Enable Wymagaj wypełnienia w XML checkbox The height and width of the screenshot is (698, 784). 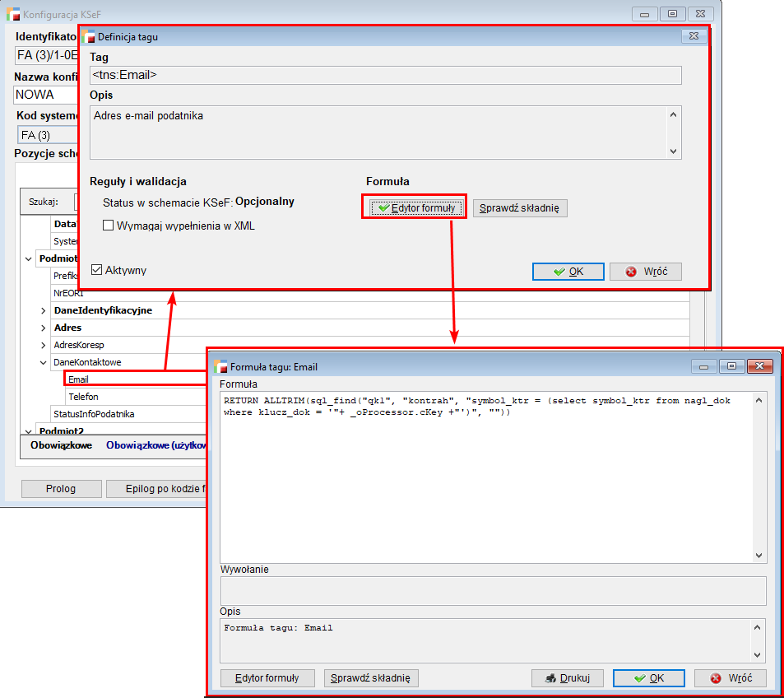tap(108, 225)
